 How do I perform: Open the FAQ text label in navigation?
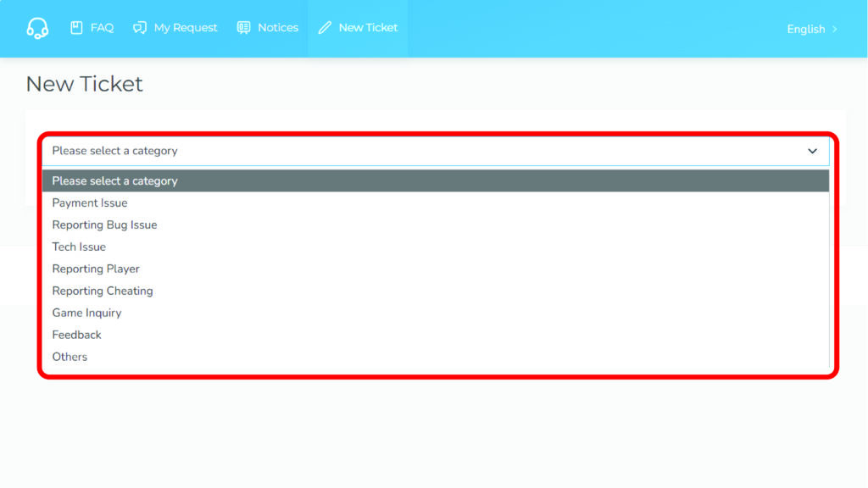(x=102, y=28)
